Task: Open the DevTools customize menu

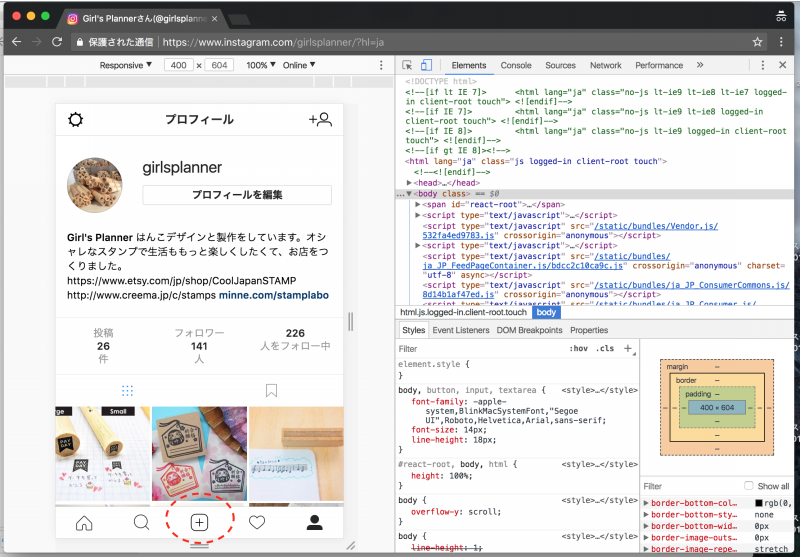Action: 762,65
